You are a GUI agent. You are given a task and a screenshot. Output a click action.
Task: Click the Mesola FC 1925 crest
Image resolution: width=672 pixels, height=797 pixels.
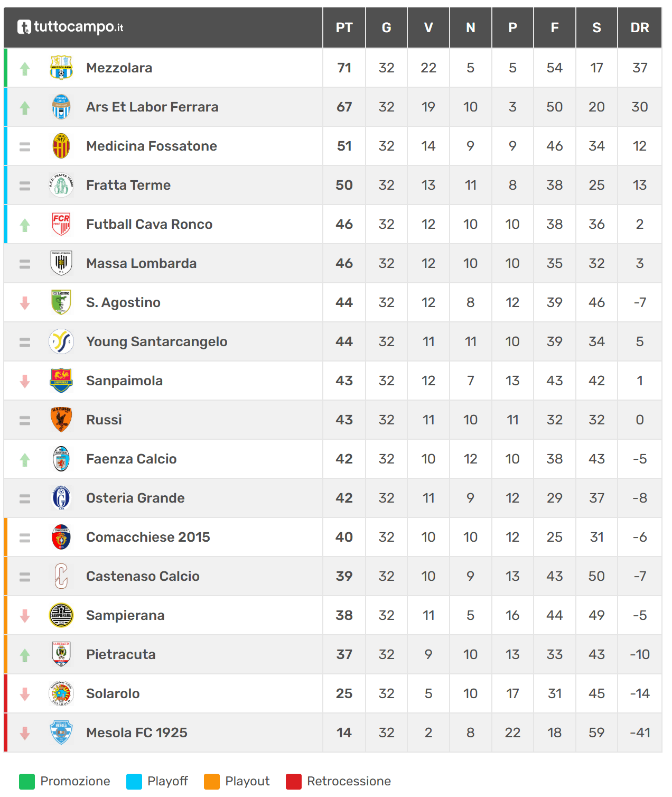(61, 733)
